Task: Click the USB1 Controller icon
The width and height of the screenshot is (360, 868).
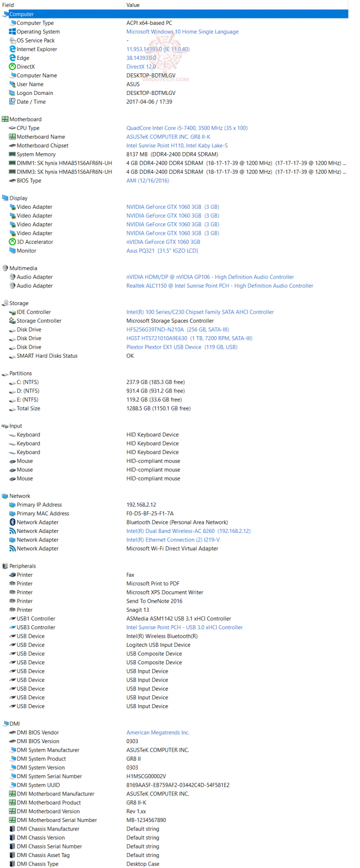Action: (12, 618)
